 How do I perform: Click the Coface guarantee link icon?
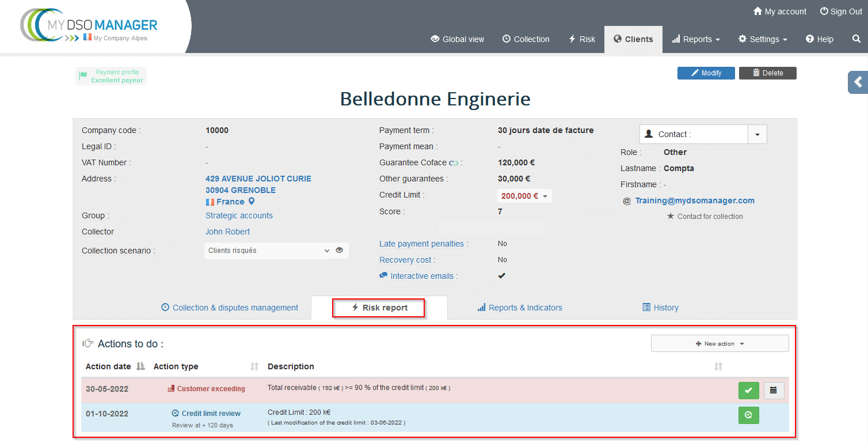pyautogui.click(x=453, y=163)
